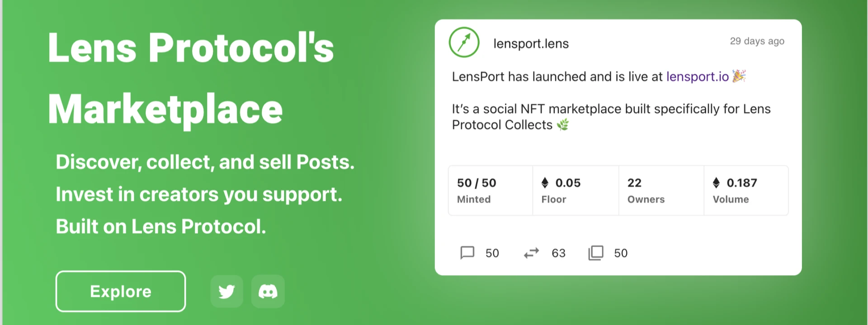The image size is (868, 325).
Task: Click the mirror arrows icon
Action: [x=532, y=253]
